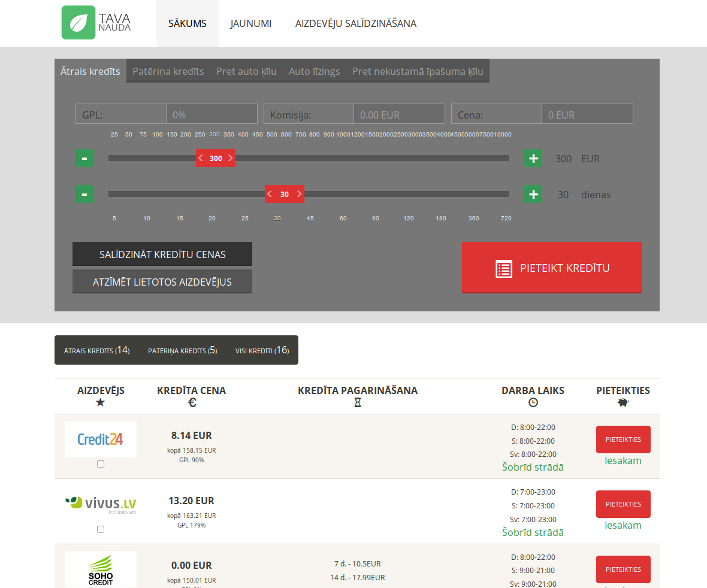Click the Iesakam label in Credit24 row

[623, 460]
